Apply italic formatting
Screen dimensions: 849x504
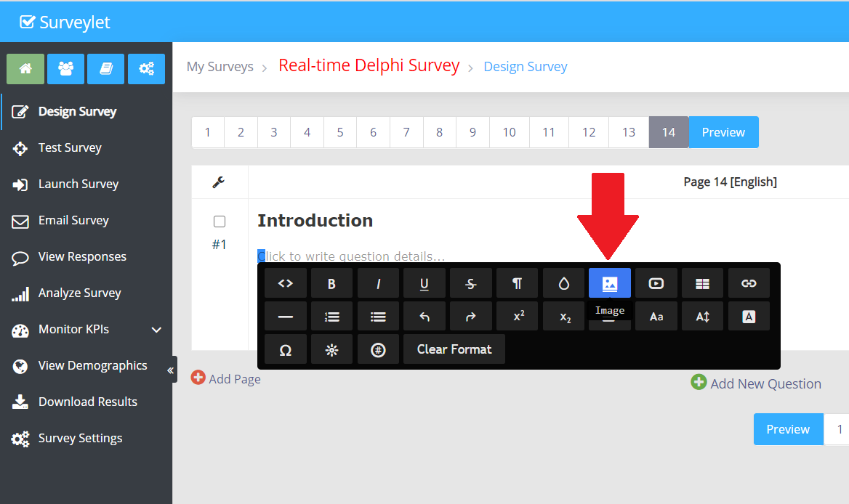coord(378,283)
